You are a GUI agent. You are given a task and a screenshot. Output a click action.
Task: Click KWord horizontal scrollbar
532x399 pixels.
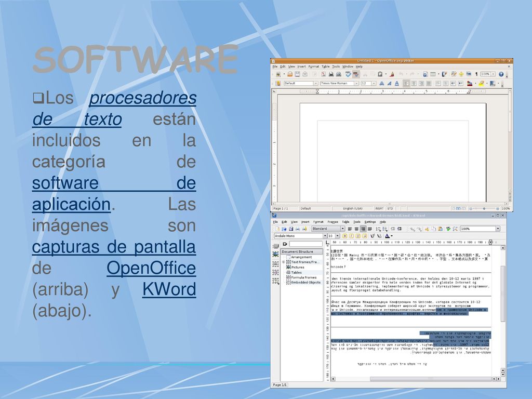pos(416,379)
